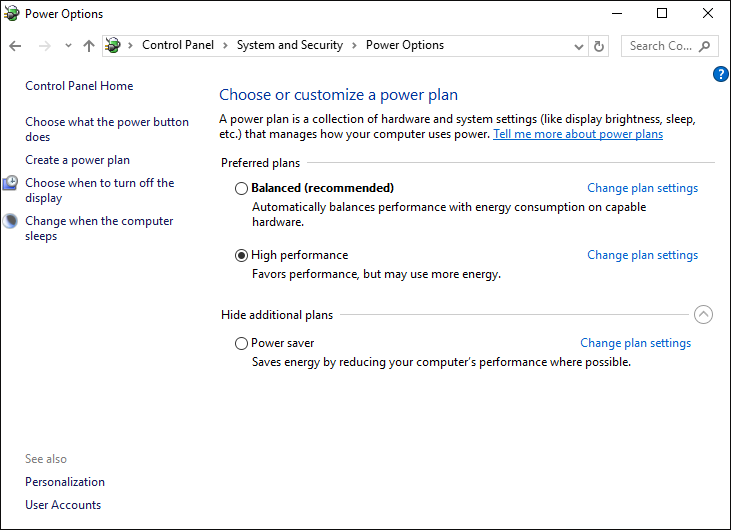Select the Power saver plan
Viewport: 731px width, 530px height.
241,343
